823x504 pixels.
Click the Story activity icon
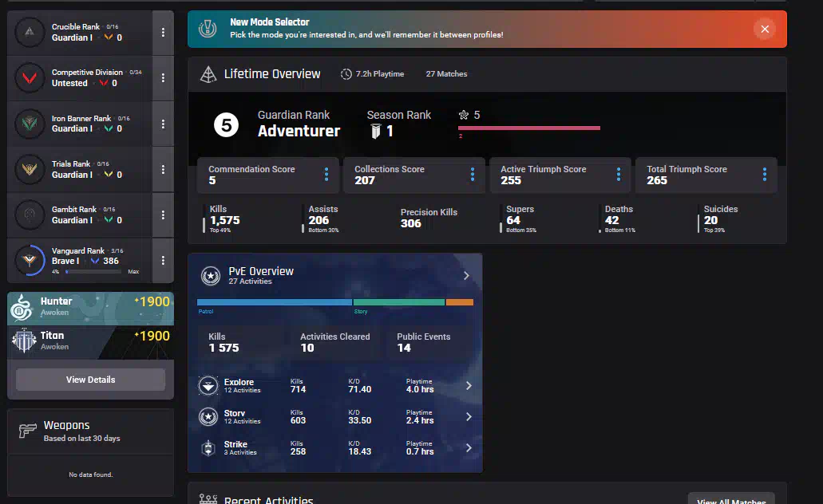tap(208, 417)
